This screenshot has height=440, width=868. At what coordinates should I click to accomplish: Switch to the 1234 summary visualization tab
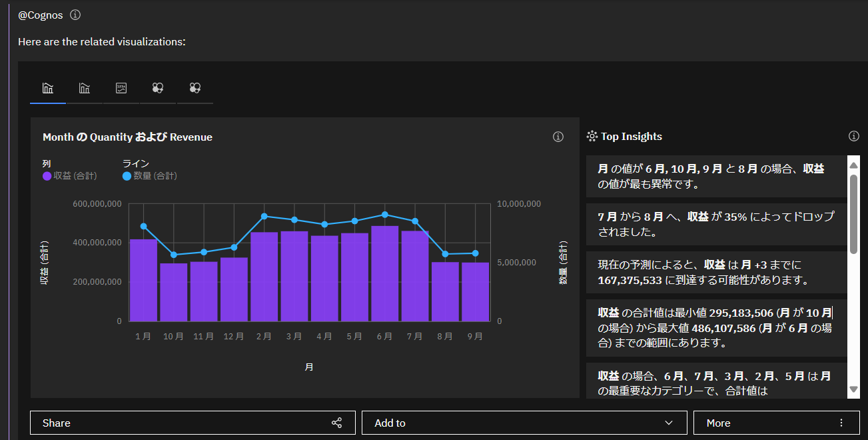121,88
